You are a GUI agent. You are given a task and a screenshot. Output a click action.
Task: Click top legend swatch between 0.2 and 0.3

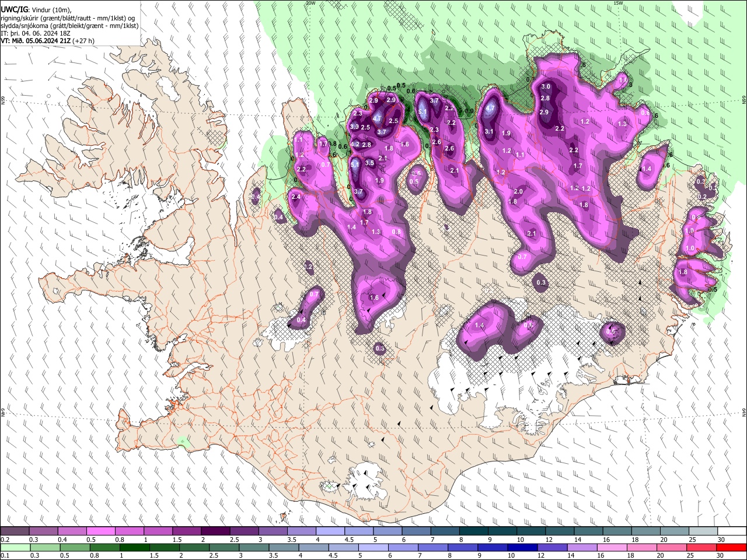(x=14, y=531)
